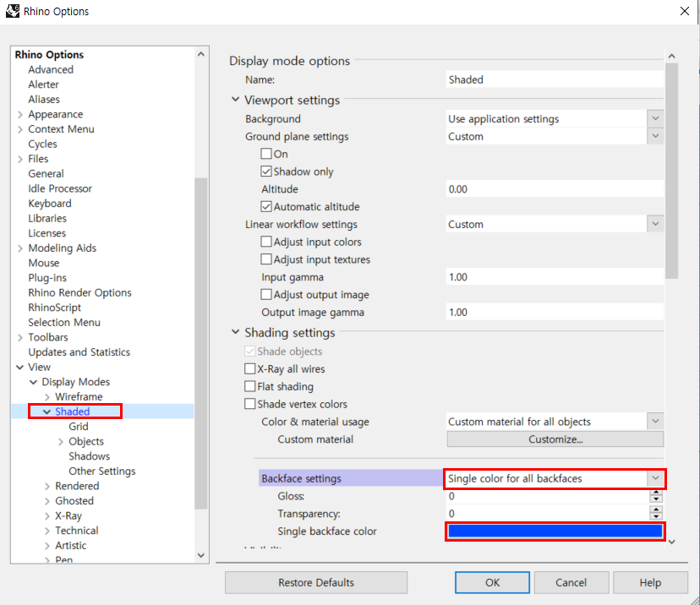Select Alerter in options tree
The width and height of the screenshot is (700, 605).
43,84
